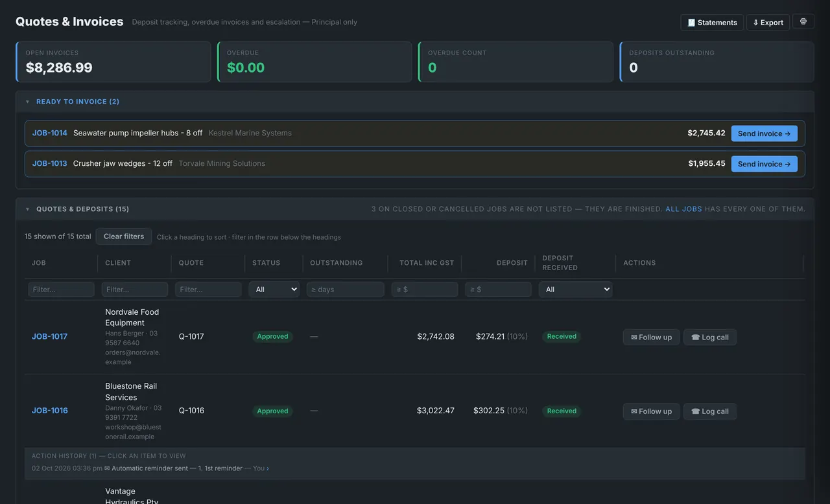Viewport: 830px width, 504px height.
Task: Click the $2,745.42 invoice amount
Action: click(706, 133)
